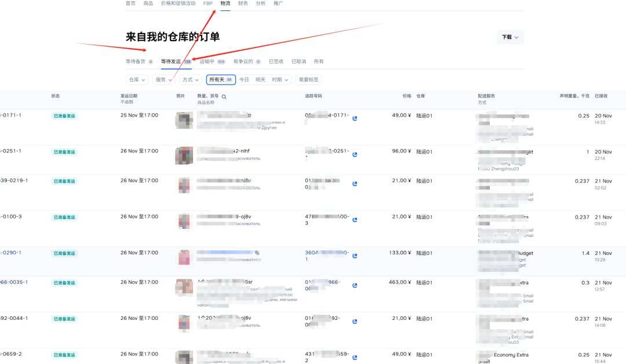Open order number link ending 0171-1
The image size is (626, 364).
click(x=11, y=115)
